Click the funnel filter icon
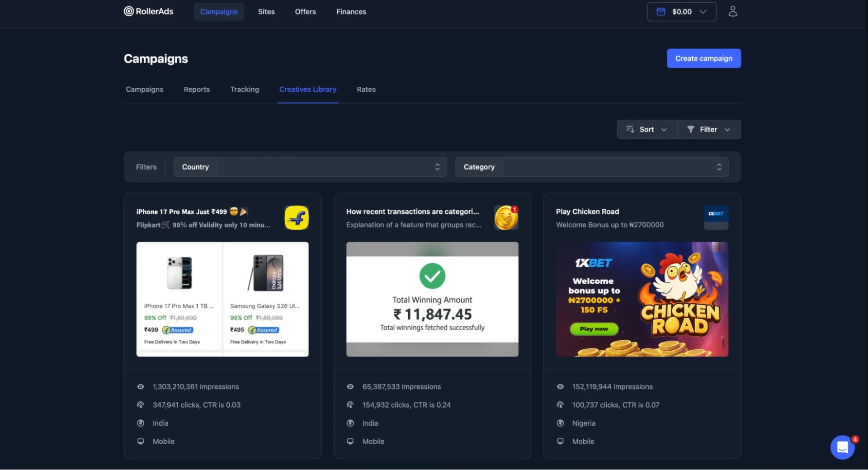The image size is (868, 470). click(690, 129)
